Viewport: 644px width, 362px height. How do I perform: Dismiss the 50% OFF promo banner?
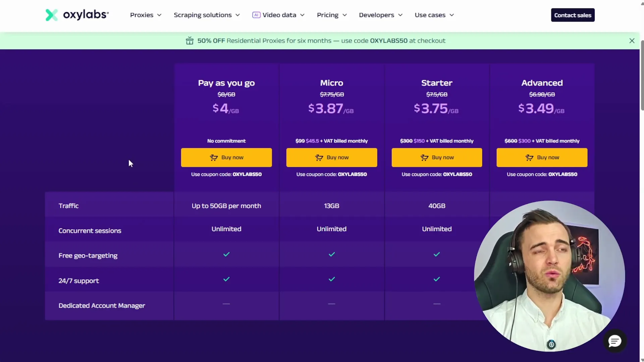pos(632,41)
